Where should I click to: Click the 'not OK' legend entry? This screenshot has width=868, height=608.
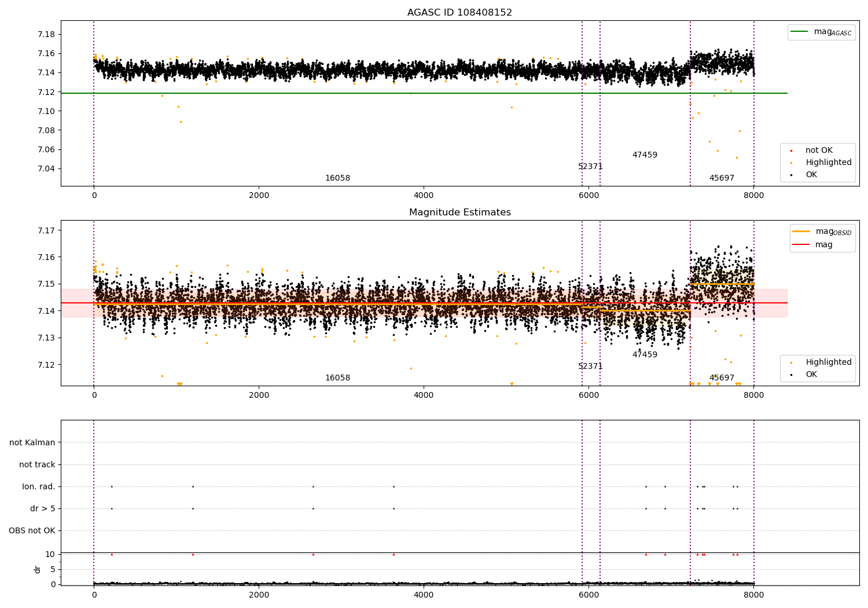tap(818, 150)
